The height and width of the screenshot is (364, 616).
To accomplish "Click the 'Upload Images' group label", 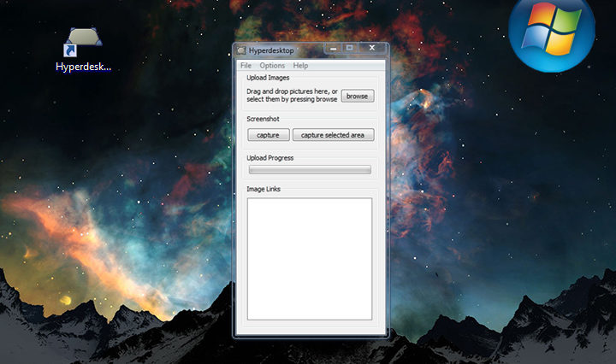I will point(268,78).
